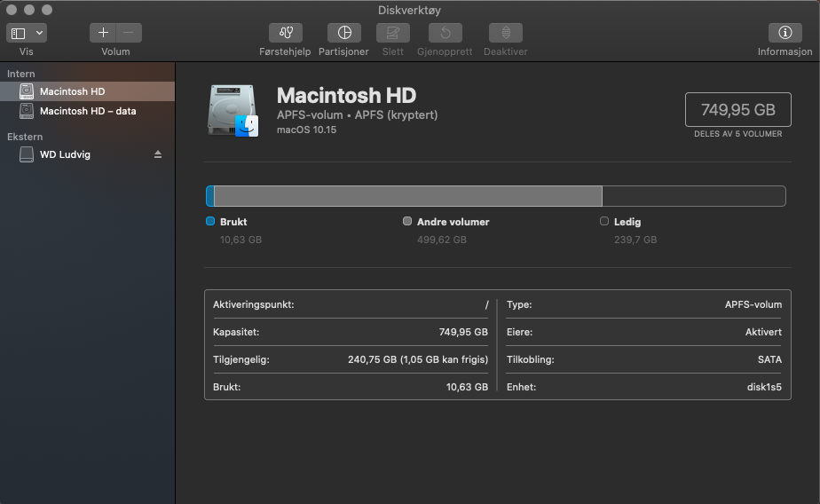Click the 499,62 GB Andre volumer value
The image size is (820, 504).
(x=442, y=240)
